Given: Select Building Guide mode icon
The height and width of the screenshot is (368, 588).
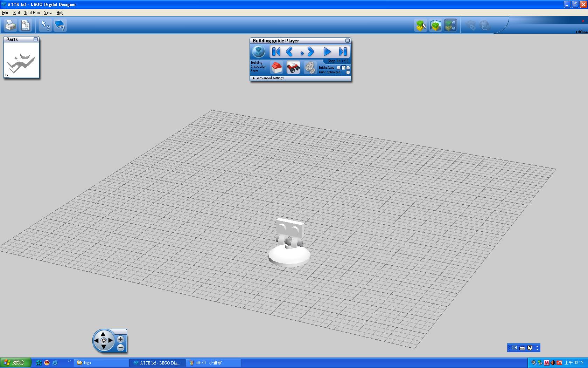Looking at the screenshot, I should click(450, 25).
